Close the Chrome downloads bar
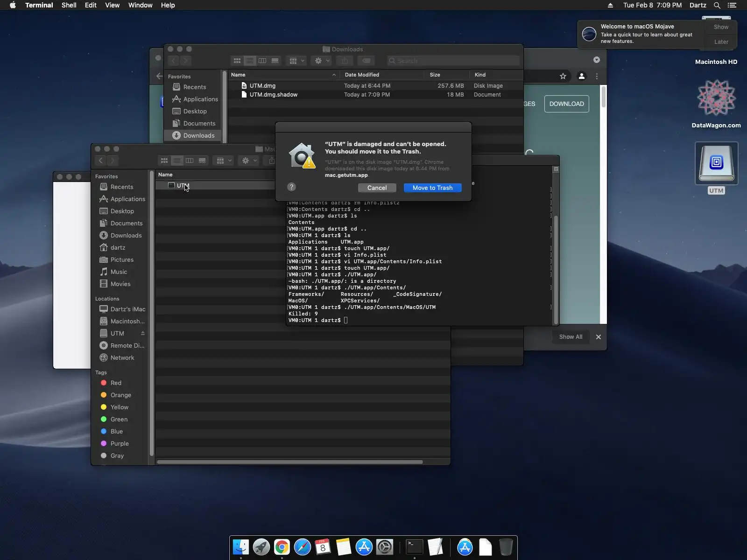747x560 pixels. 599,337
